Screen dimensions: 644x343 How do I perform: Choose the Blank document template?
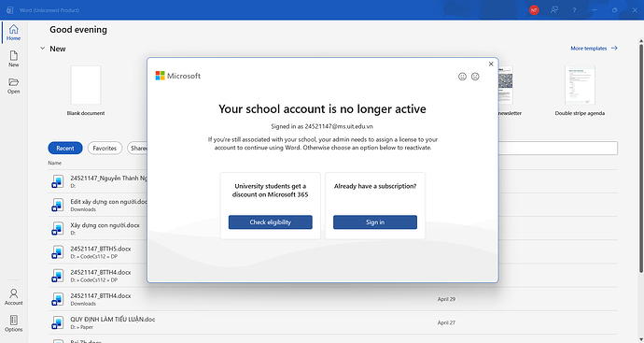tap(86, 91)
